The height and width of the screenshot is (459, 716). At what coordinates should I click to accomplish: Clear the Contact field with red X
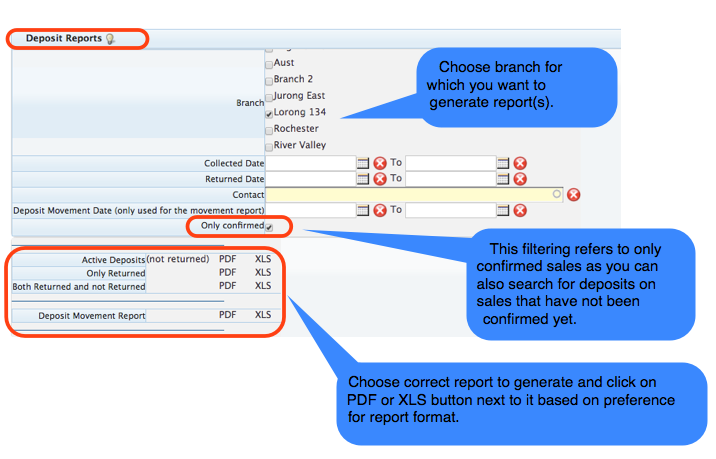click(x=574, y=195)
